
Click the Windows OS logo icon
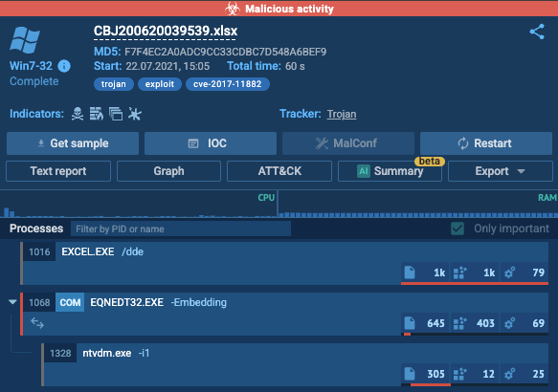coord(25,40)
